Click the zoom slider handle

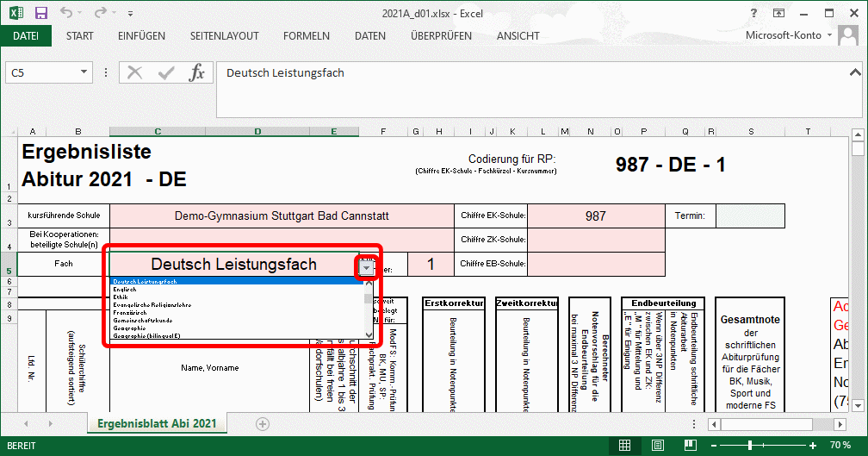(749, 446)
